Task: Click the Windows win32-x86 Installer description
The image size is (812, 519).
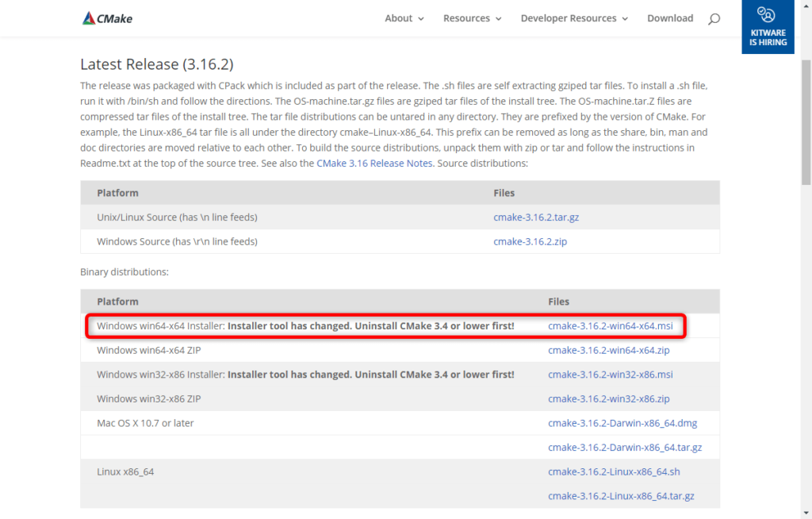Action: pyautogui.click(x=305, y=375)
